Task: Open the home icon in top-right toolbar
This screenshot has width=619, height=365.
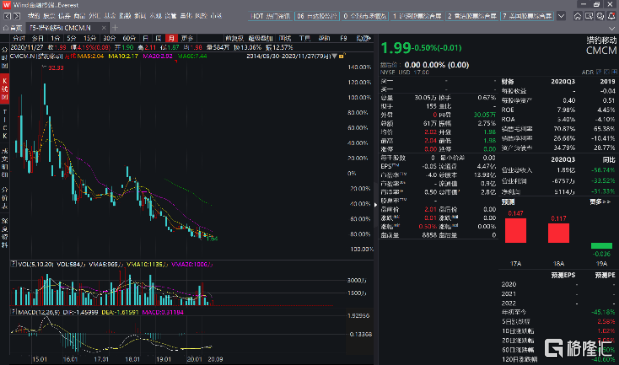Action: 578,16
